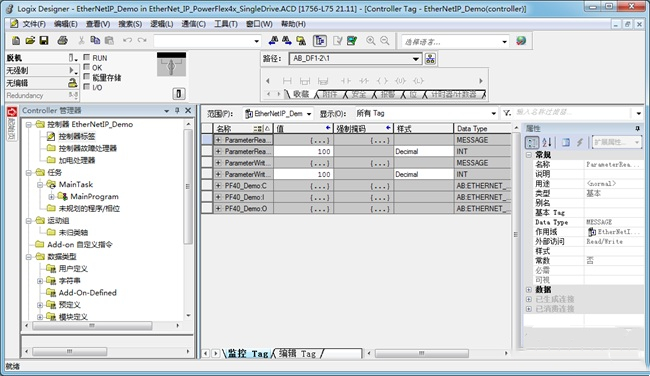This screenshot has width=650, height=376.
Task: Expand the 数据 property section
Action: pos(529,289)
